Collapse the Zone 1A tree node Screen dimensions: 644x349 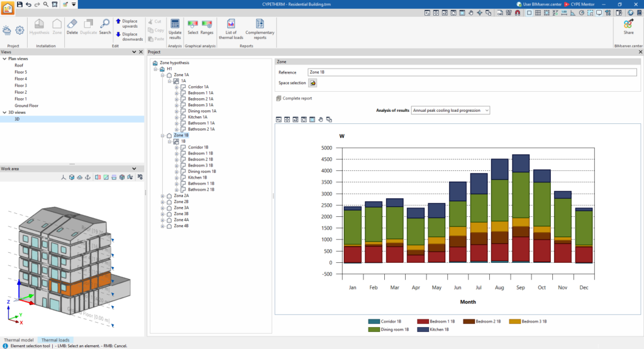163,75
